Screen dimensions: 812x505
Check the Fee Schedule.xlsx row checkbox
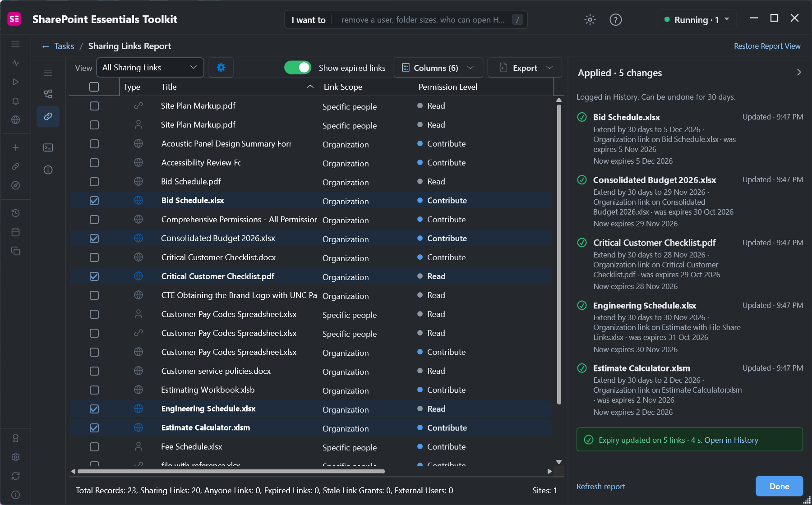pos(94,446)
